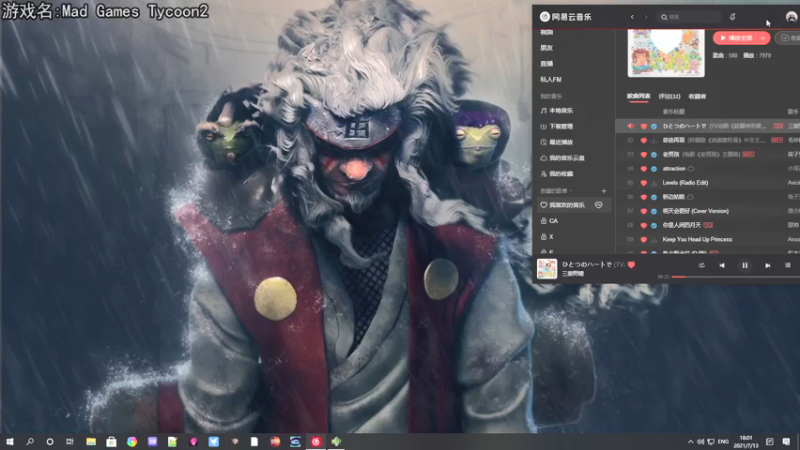Toggle heart on Cover Version row 07
Image resolution: width=800 pixels, height=450 pixels.
644,211
